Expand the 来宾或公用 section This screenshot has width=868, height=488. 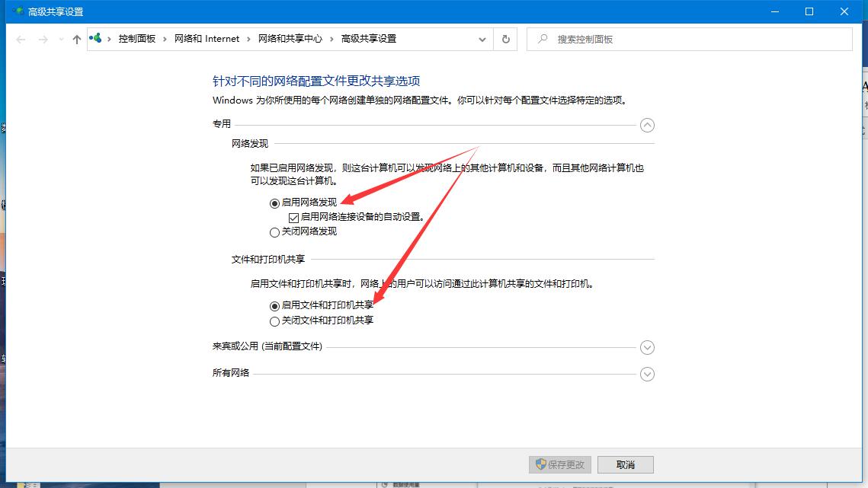coord(647,347)
